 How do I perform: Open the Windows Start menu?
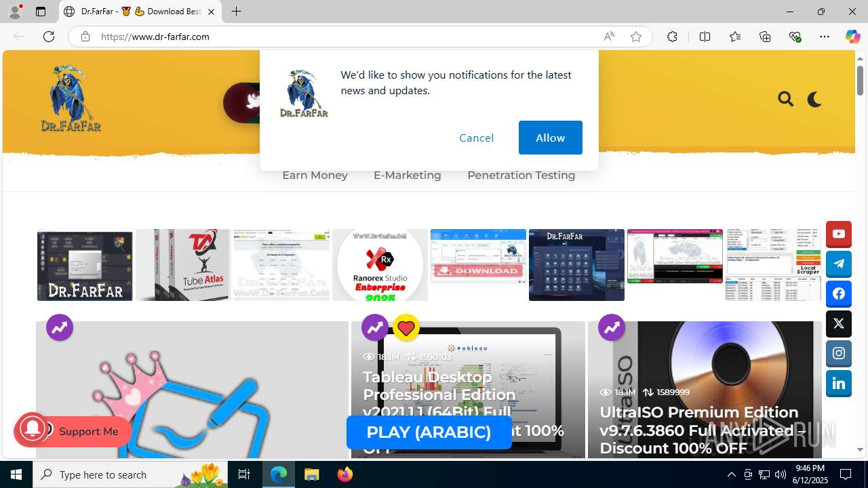16,474
